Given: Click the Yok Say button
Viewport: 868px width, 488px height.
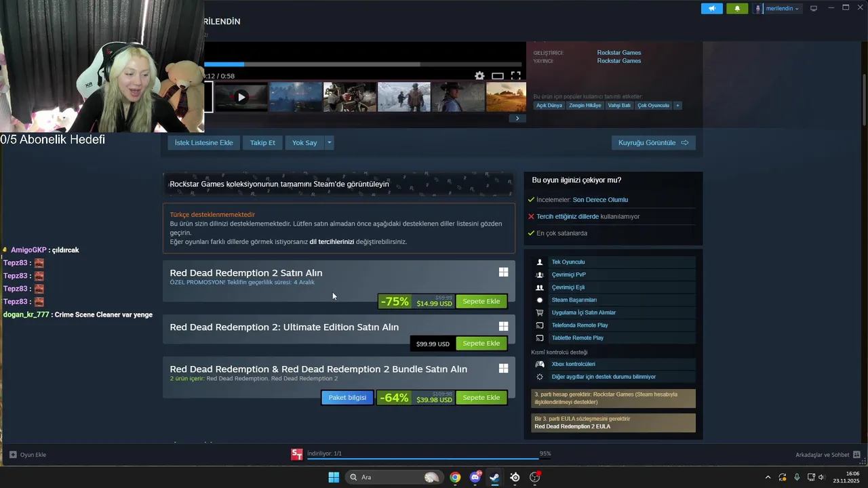Looking at the screenshot, I should (x=304, y=142).
